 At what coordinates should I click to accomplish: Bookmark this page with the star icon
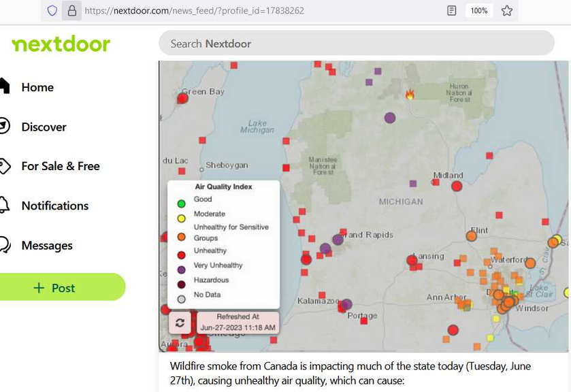(507, 11)
